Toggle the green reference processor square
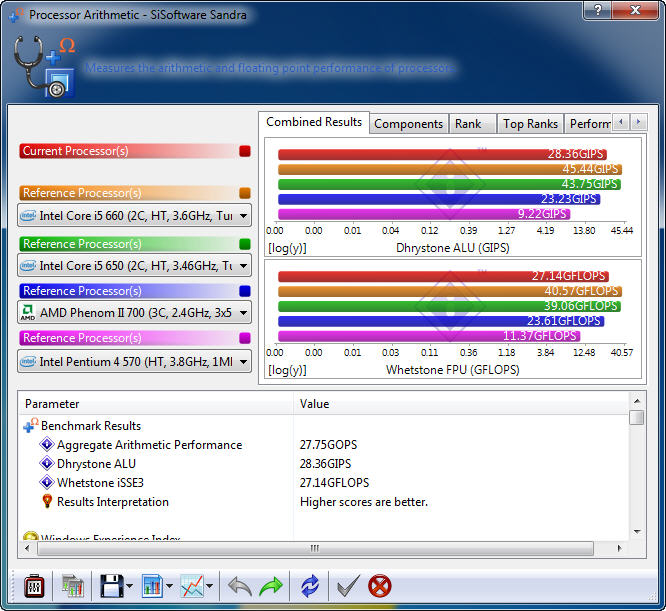 (245, 244)
